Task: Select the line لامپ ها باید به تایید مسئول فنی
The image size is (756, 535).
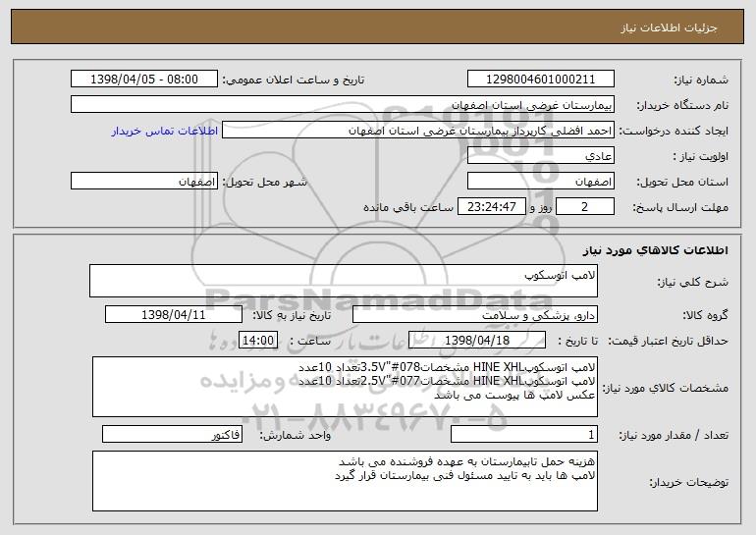Action: click(464, 475)
